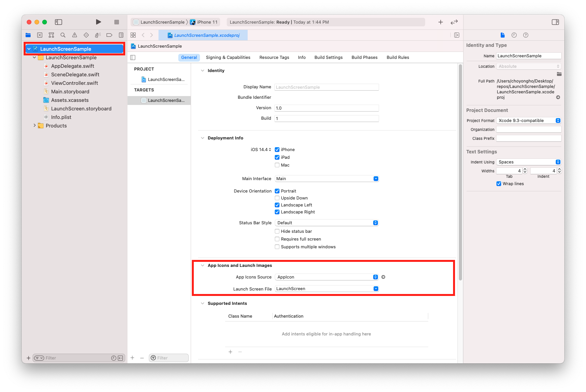Toggle Portrait orientation
586x392 pixels.
277,191
